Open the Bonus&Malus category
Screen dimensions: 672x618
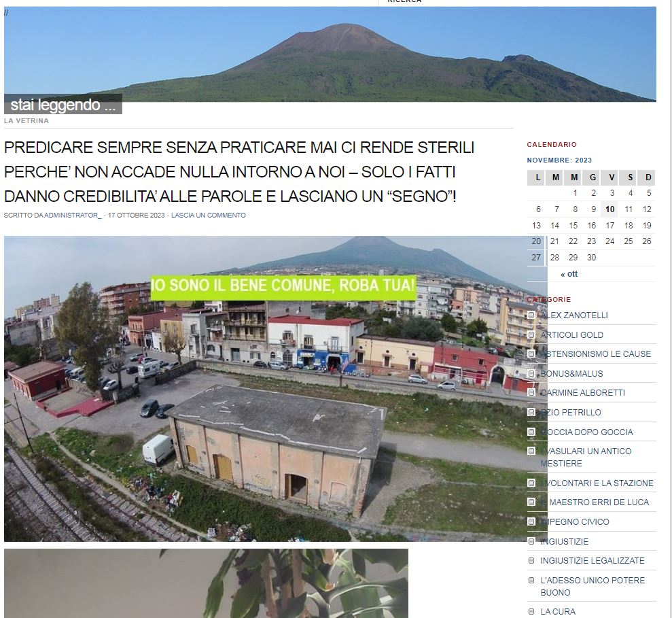click(571, 373)
